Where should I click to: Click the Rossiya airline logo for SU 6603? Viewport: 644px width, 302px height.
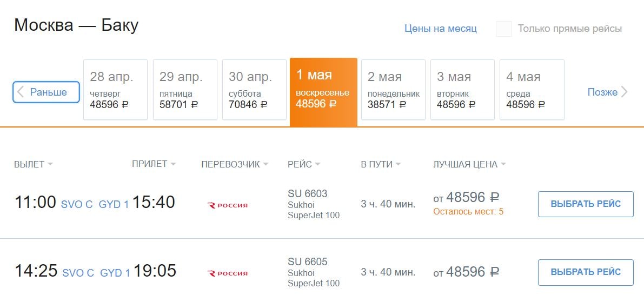coord(228,205)
